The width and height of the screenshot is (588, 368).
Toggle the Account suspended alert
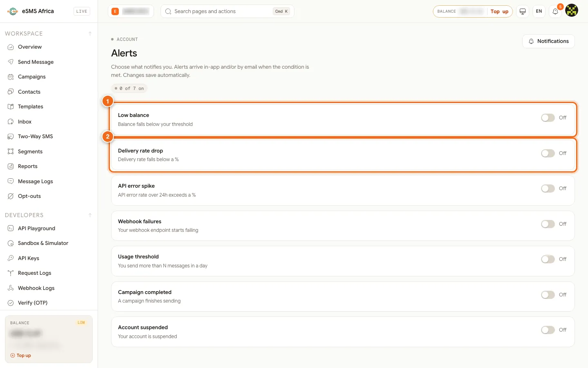(548, 330)
